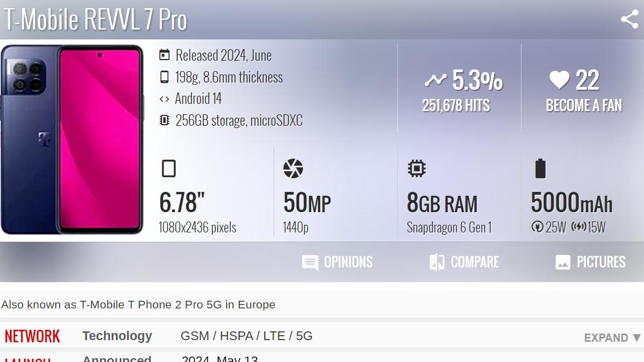The image size is (644, 362).
Task: Expand the Network specifications section
Action: (612, 337)
